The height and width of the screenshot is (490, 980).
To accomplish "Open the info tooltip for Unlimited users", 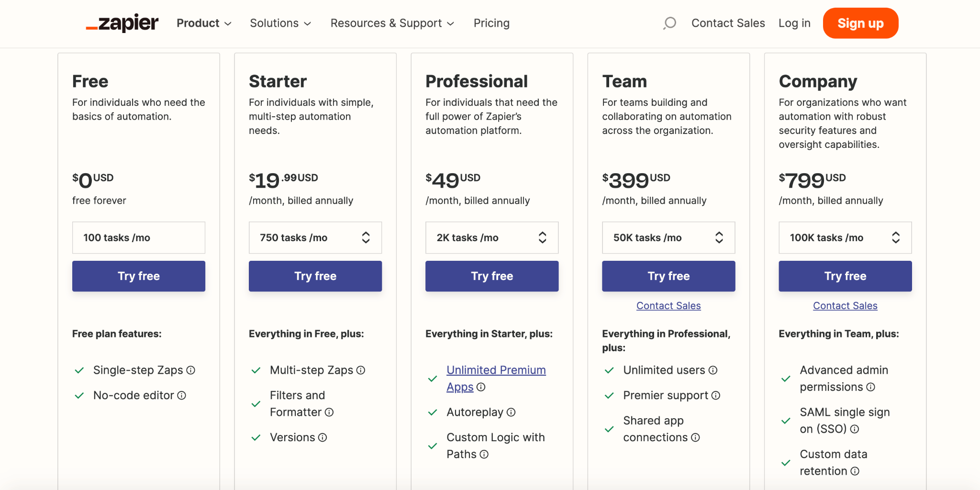I will click(713, 370).
